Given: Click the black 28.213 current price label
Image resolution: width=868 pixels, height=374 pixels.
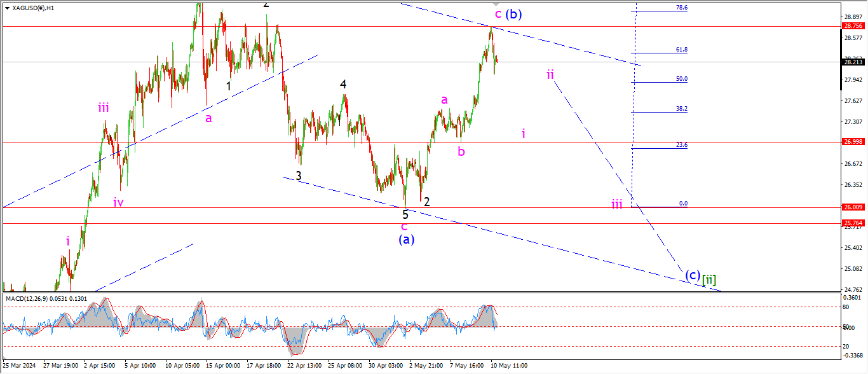Looking at the screenshot, I should pyautogui.click(x=852, y=62).
